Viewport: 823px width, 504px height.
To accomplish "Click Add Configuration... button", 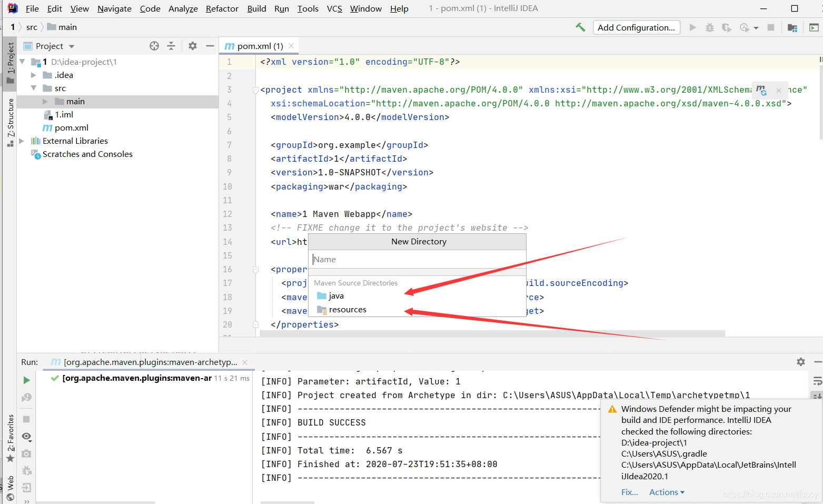I will coord(636,27).
